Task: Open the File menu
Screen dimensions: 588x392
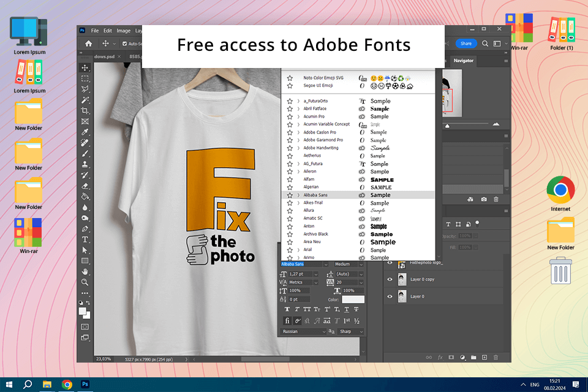Action: point(95,31)
